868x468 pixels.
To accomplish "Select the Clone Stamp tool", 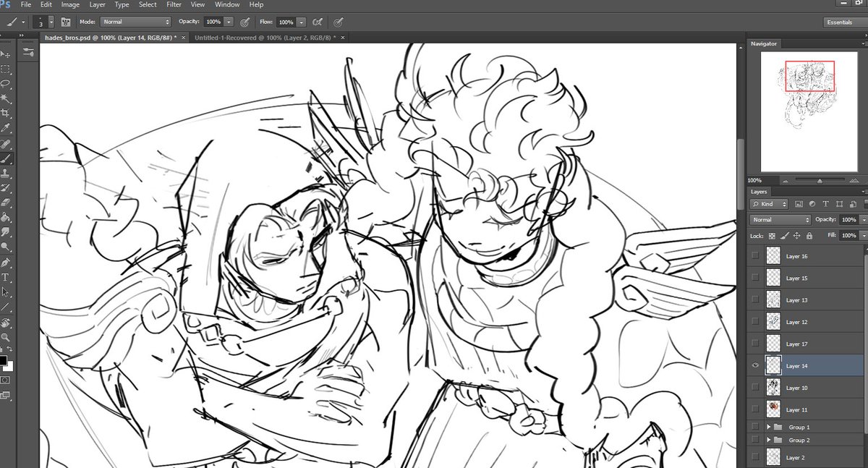I will (5, 174).
